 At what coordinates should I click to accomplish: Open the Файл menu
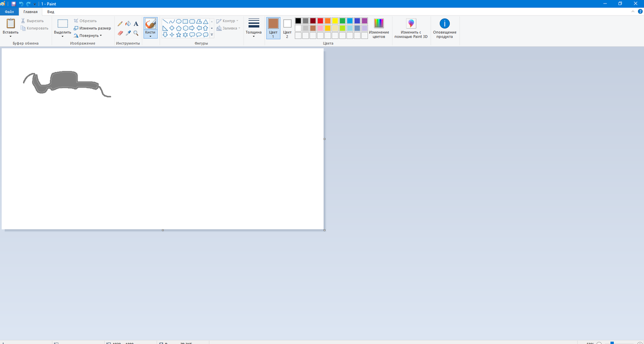9,11
